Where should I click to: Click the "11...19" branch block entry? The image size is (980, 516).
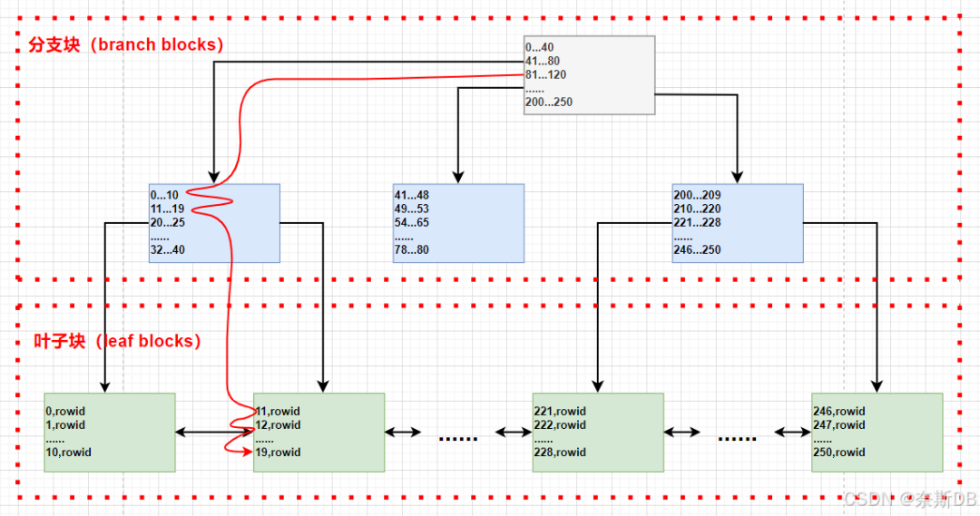click(168, 209)
